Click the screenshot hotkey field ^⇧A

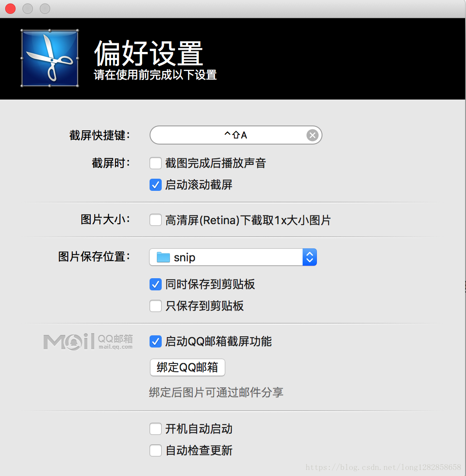click(x=236, y=135)
